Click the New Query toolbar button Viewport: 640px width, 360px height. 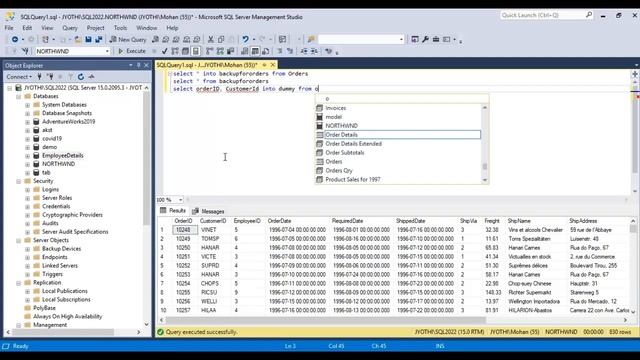[128, 40]
